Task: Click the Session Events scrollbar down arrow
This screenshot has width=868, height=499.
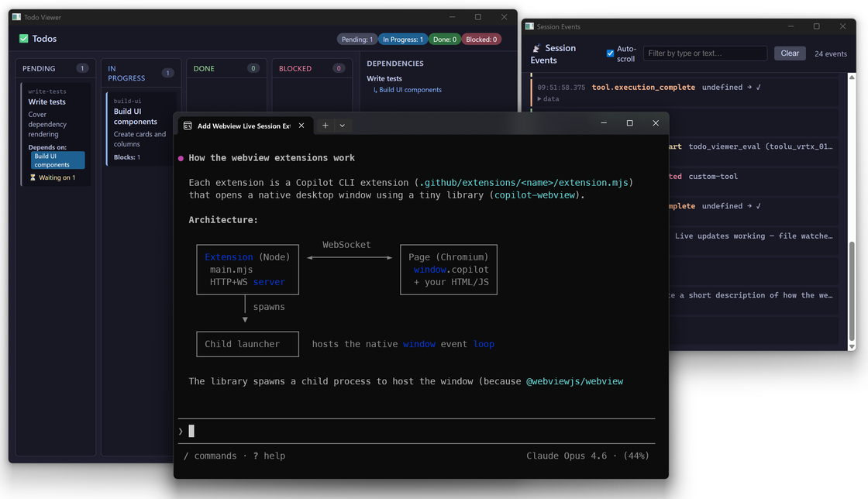Action: tap(852, 346)
